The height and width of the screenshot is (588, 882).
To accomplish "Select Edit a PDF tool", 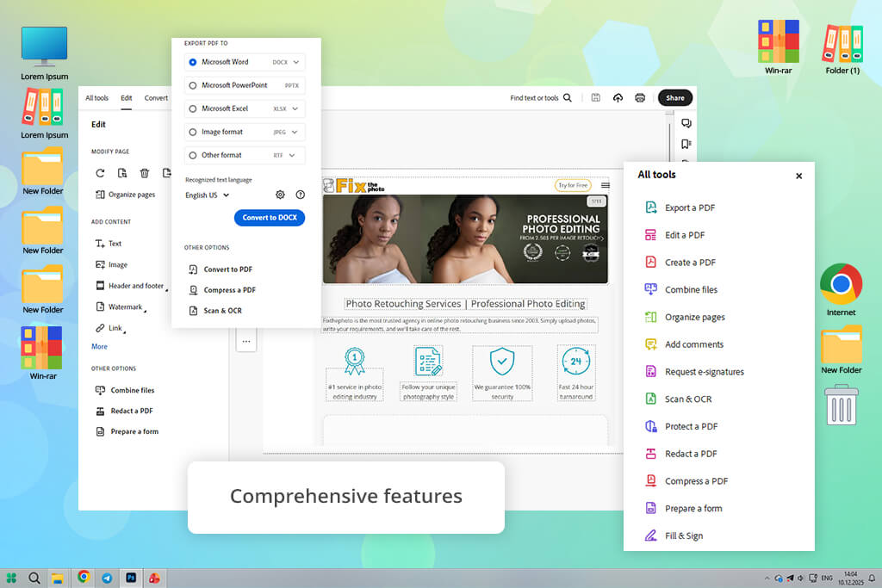I will [675, 235].
